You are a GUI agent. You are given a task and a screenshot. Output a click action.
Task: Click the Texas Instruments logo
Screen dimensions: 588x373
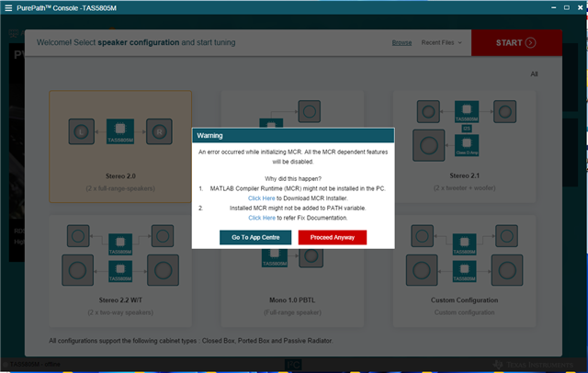click(534, 365)
